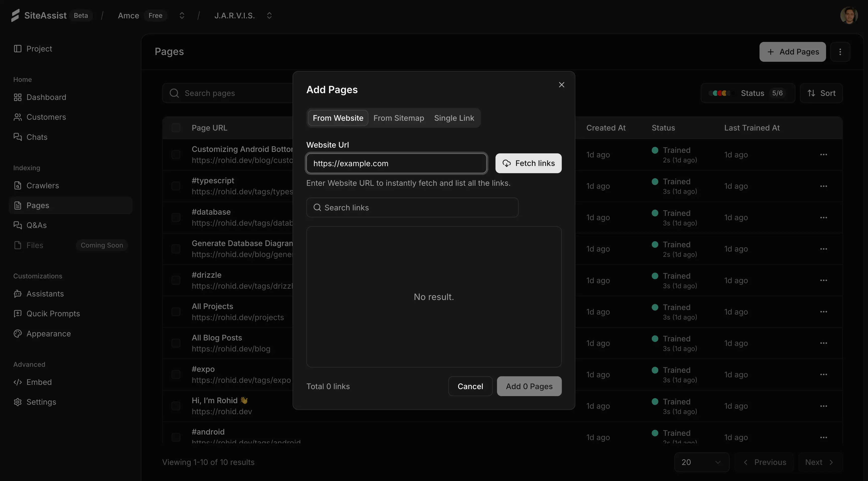Open row actions for #typescript row
Screen dimensions: 868x481
(824, 186)
